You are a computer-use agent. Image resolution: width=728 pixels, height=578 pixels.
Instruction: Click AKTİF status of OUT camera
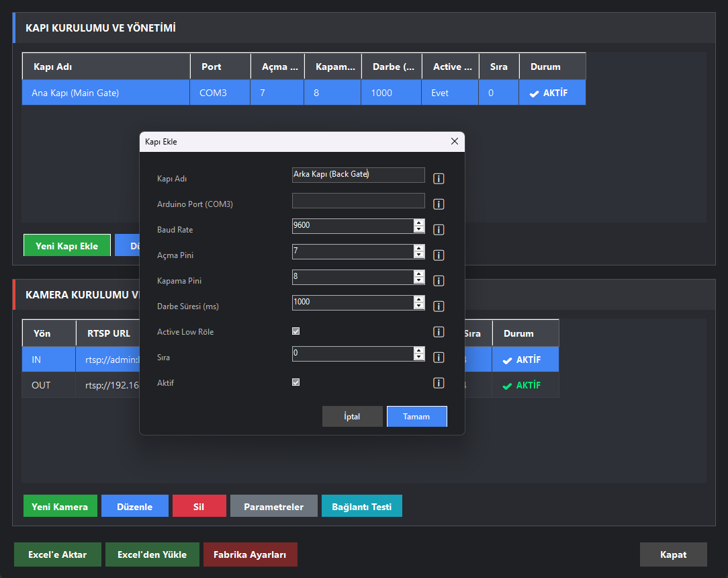point(525,384)
